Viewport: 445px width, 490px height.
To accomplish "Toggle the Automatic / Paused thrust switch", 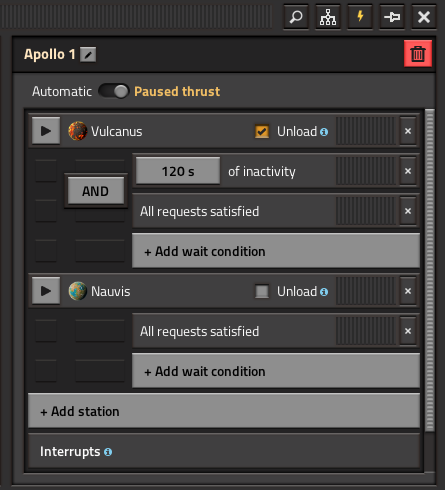I will (114, 91).
